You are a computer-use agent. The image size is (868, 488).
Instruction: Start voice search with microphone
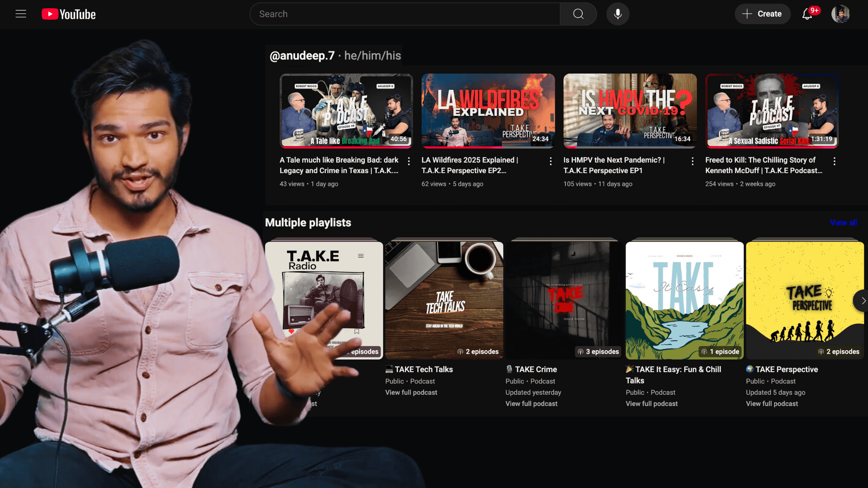pos(618,14)
